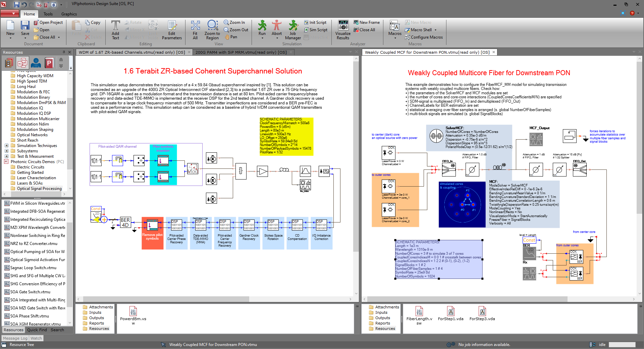Activate the Pan tool
This screenshot has height=349, width=644.
pos(231,37)
